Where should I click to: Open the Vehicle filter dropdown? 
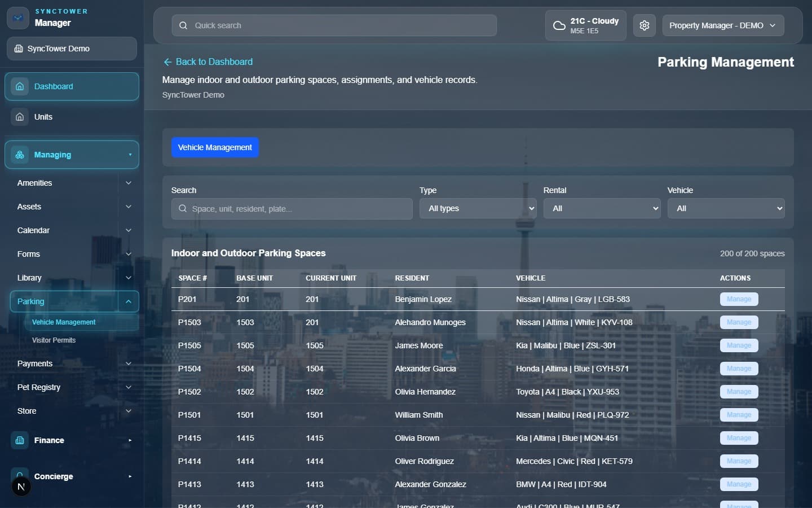[x=726, y=208]
